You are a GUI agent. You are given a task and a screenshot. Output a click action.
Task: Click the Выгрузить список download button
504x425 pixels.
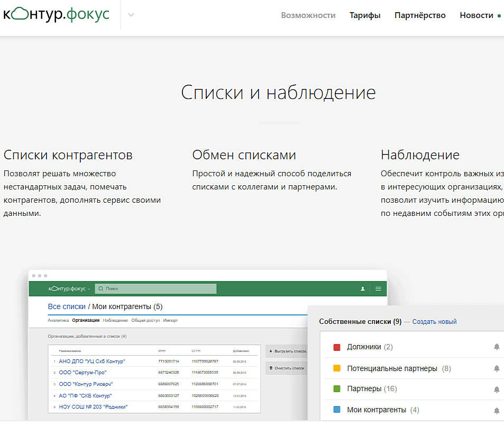click(286, 351)
